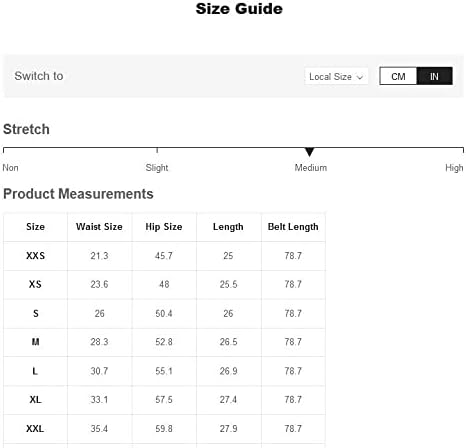Select the XS size row label
The image size is (466, 448).
(35, 284)
